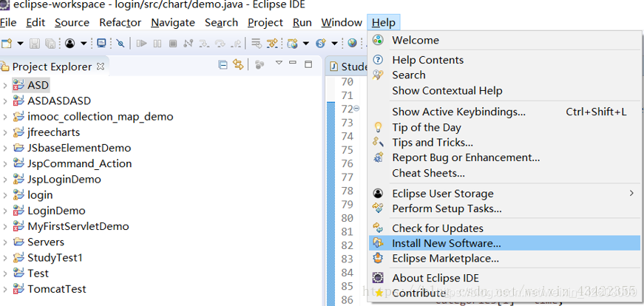The height and width of the screenshot is (306, 644).
Task: Expand the Servers folder node
Action: pos(5,242)
